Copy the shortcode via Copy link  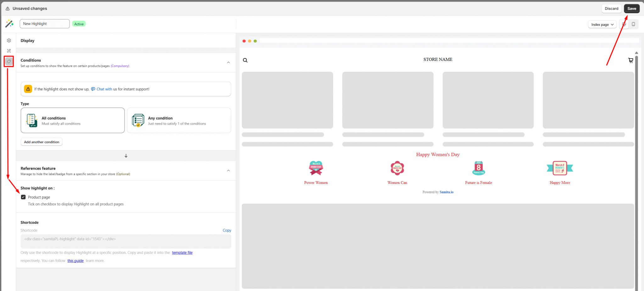coord(227,230)
